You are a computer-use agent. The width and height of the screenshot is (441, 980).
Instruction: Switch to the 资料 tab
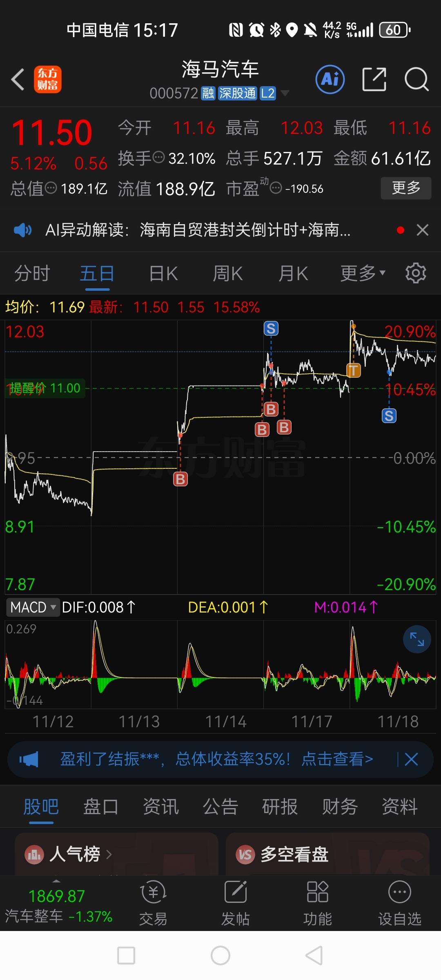[x=399, y=807]
